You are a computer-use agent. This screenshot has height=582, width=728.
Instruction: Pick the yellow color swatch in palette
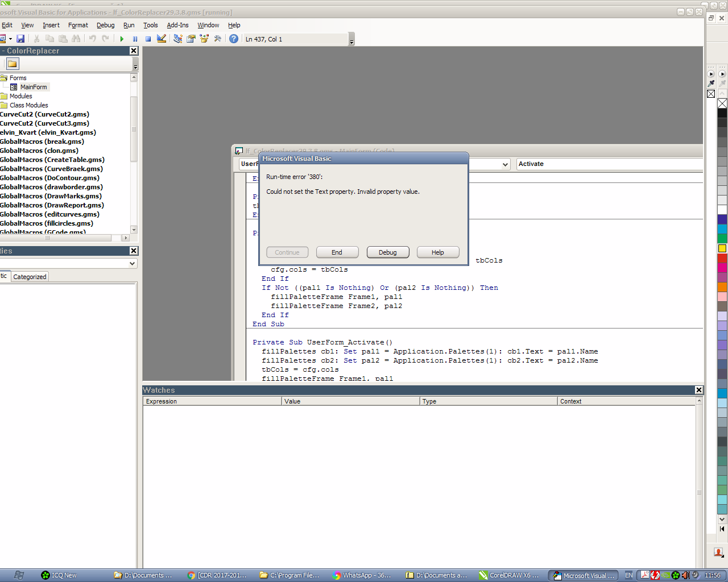(722, 248)
